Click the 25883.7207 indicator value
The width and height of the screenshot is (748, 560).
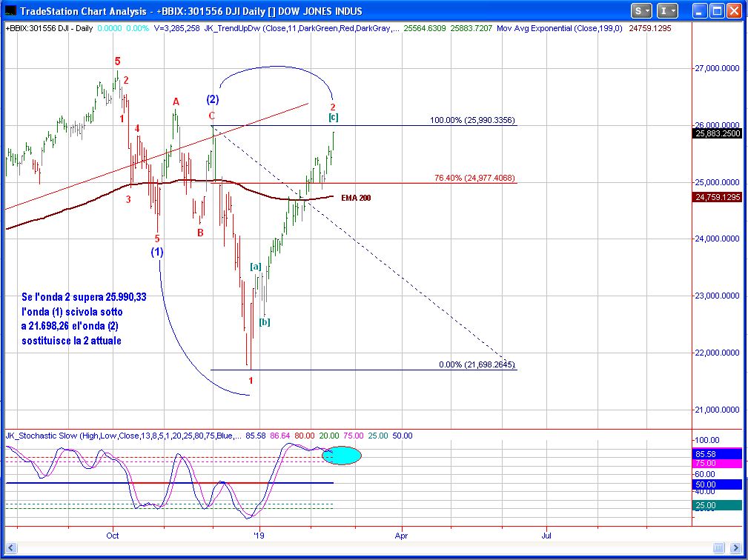pyautogui.click(x=471, y=29)
